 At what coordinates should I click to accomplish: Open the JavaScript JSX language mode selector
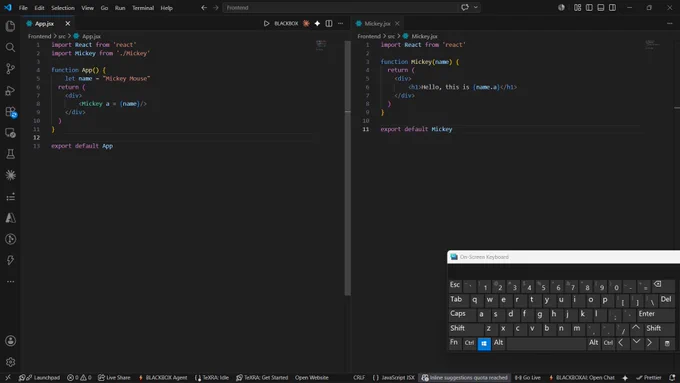pyautogui.click(x=394, y=377)
